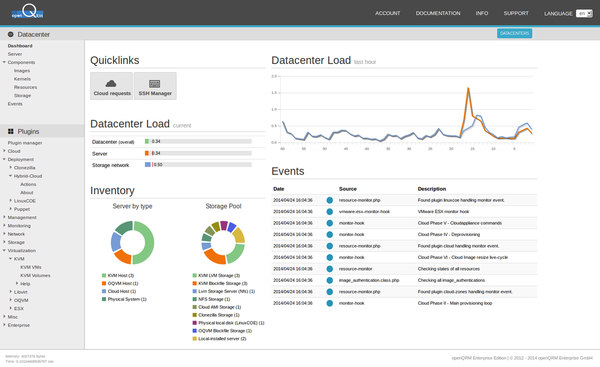
Task: Open KVM VMs entry
Action: [31, 267]
